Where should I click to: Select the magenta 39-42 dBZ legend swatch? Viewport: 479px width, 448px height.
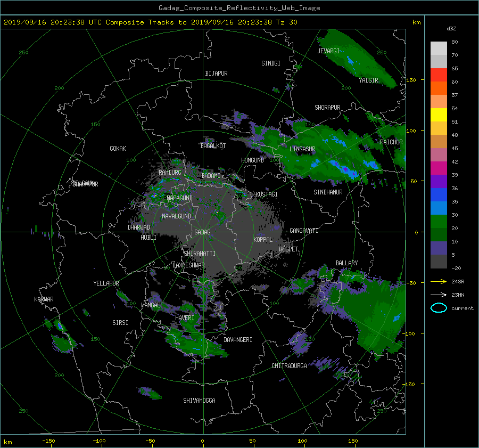pyautogui.click(x=439, y=168)
